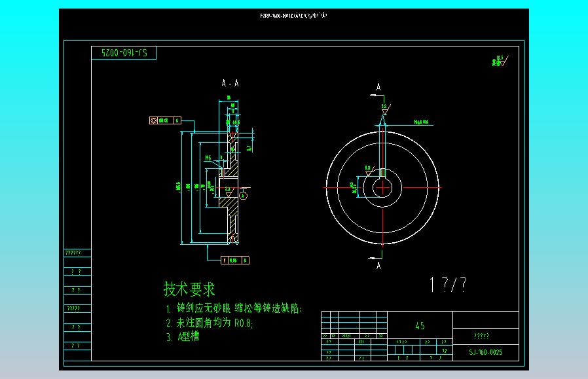The height and width of the screenshot is (379, 588).
Task: Click the mirrored "SJ-160-0025" label box at top-left
Action: point(124,53)
